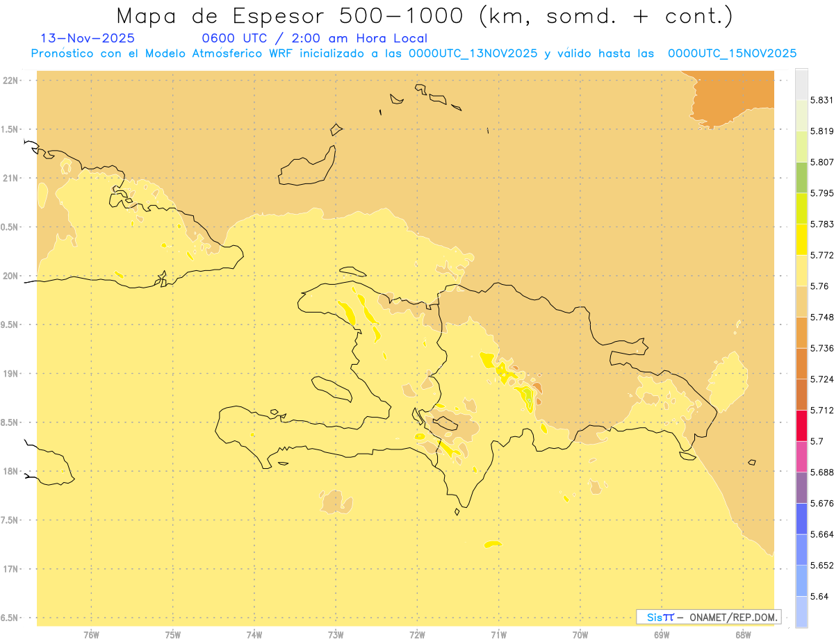The height and width of the screenshot is (644, 834).
Task: Click the "0.5N" latitude label
Action: (10, 227)
